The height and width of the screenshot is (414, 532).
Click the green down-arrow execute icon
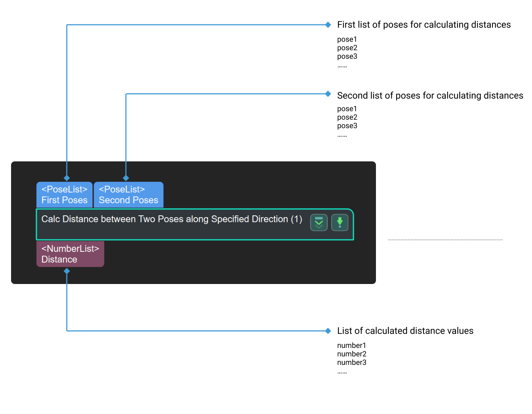[340, 222]
